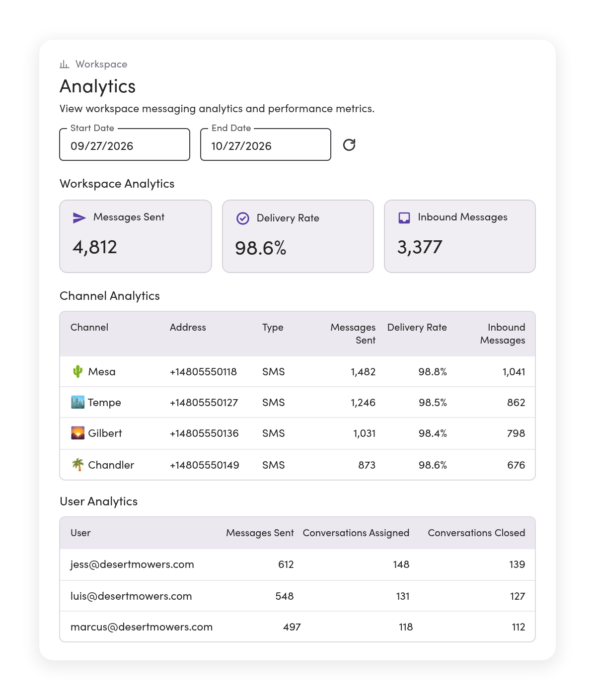596x700 pixels.
Task: Click Mesa's 1,482 messages sent value
Action: point(363,372)
